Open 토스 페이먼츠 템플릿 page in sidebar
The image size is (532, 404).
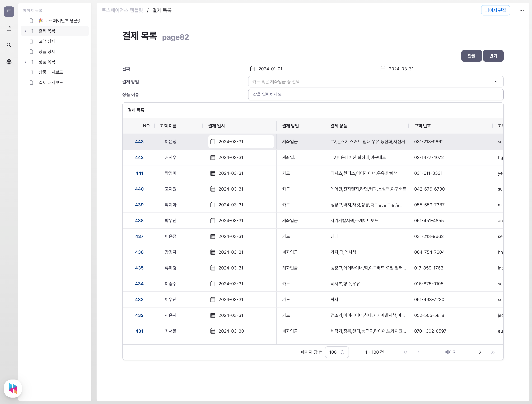click(x=55, y=20)
